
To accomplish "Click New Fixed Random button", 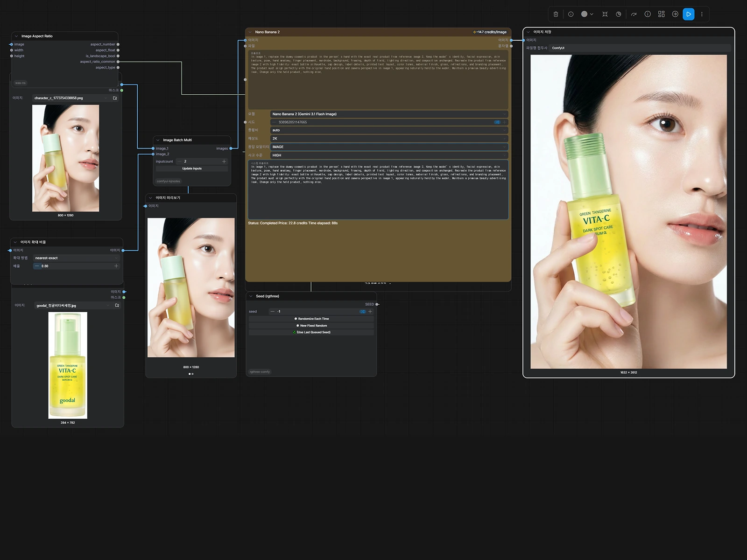I will click(311, 326).
